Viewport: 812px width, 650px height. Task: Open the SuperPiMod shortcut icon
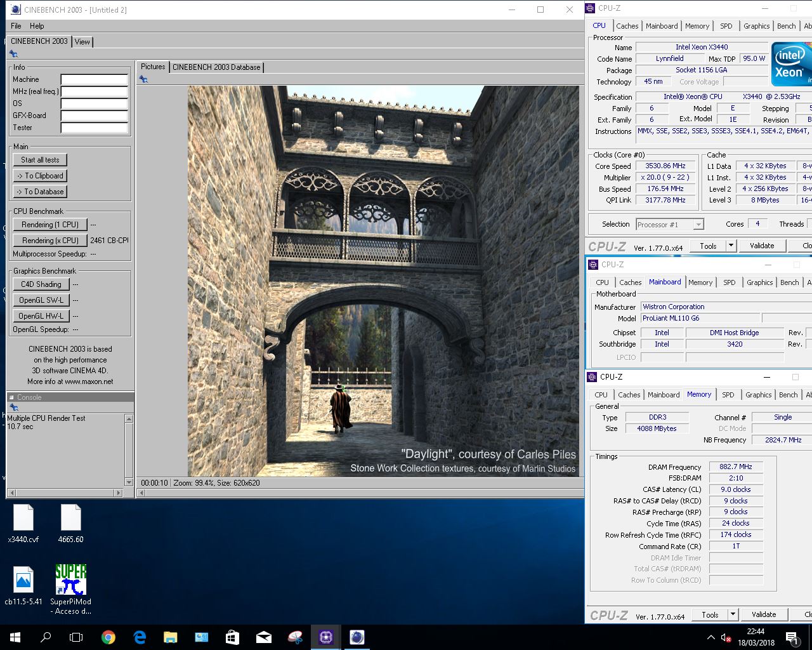[70, 589]
